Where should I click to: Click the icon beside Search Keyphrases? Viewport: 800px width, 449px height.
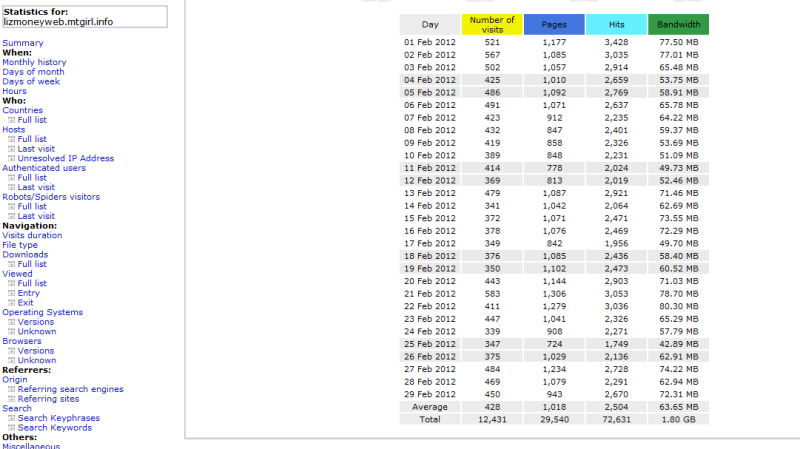[11, 418]
